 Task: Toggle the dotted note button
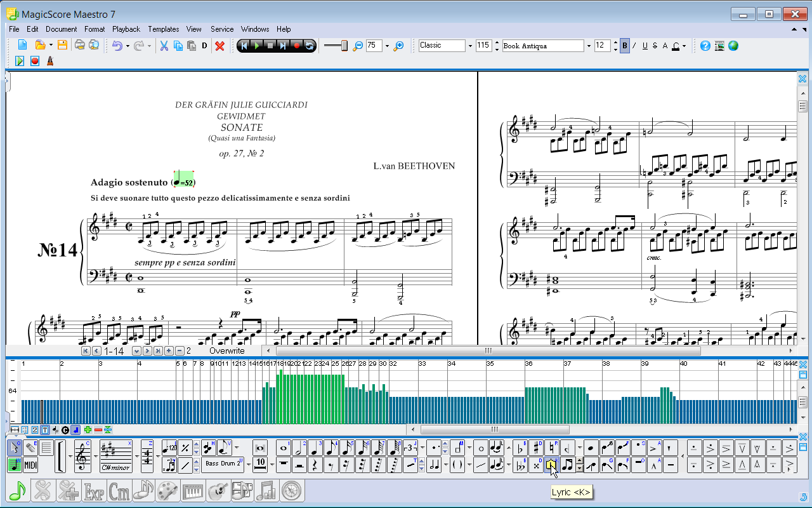tap(434, 448)
